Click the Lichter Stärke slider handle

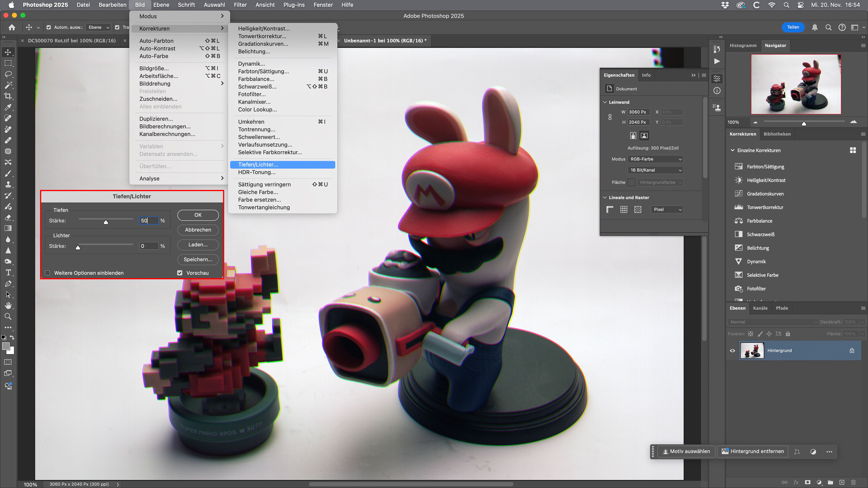tap(78, 247)
